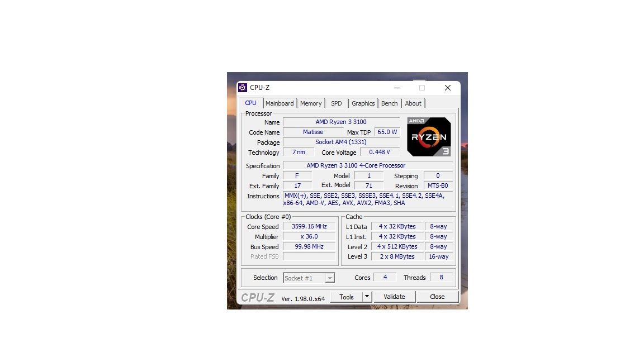Image resolution: width=644 pixels, height=362 pixels.
Task: Select the SPD tab
Action: coord(336,103)
